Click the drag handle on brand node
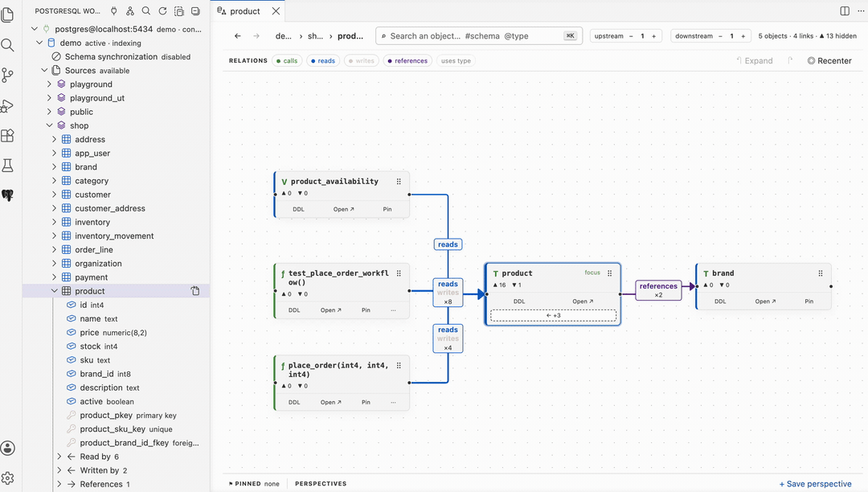 821,273
